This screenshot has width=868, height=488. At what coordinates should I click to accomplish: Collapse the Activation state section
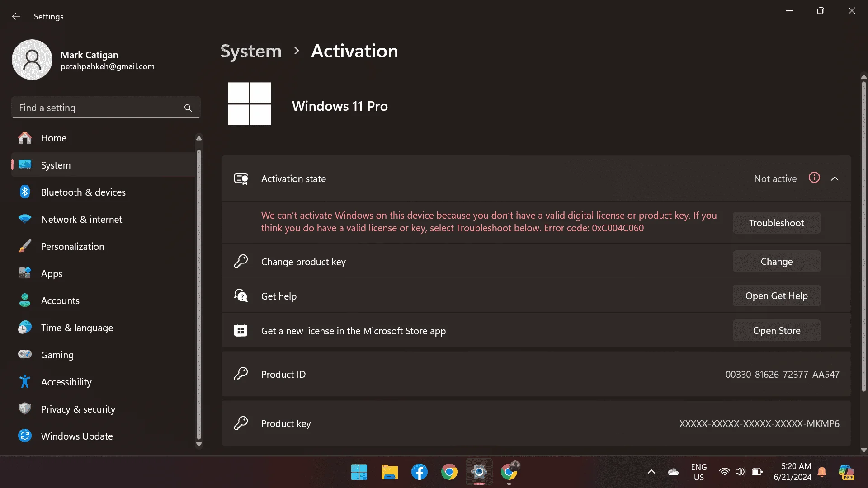[835, 179]
